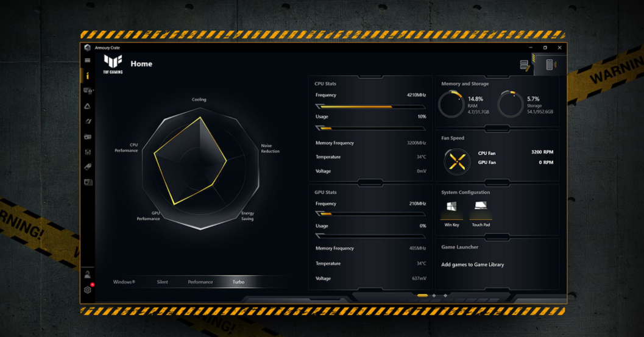Click the 405MHz GPU memory frequency value

pos(418,248)
